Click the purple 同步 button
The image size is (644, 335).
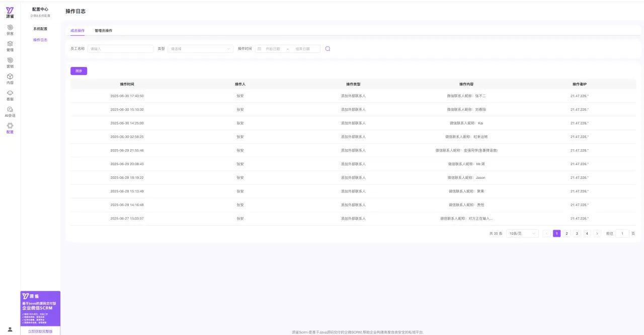(x=78, y=71)
